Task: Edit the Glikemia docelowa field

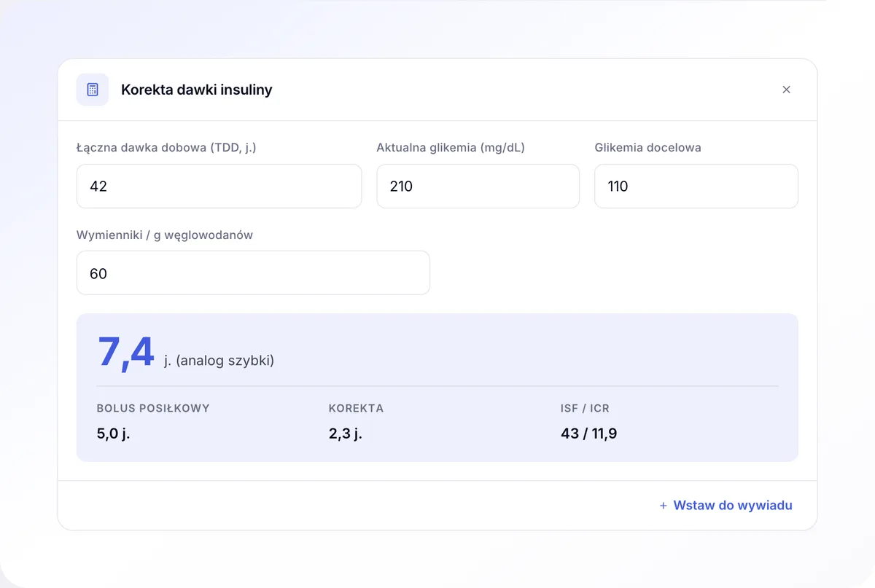Action: [696, 186]
